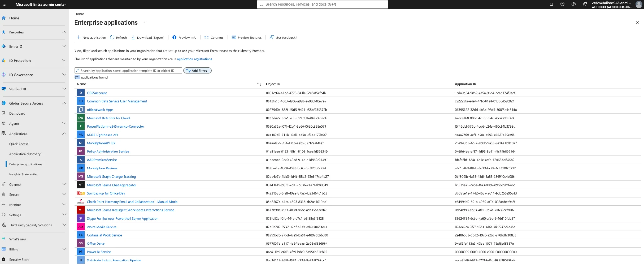Open the account avatar menu
The width and height of the screenshot is (644, 264).
(x=639, y=4)
